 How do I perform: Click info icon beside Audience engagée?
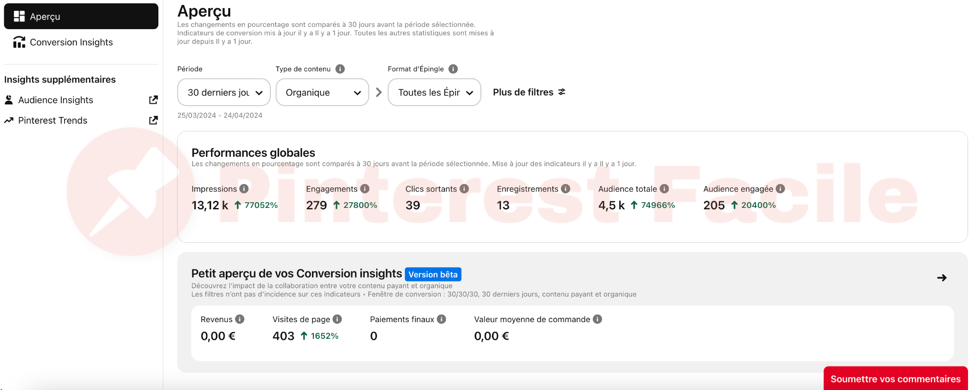click(x=780, y=189)
